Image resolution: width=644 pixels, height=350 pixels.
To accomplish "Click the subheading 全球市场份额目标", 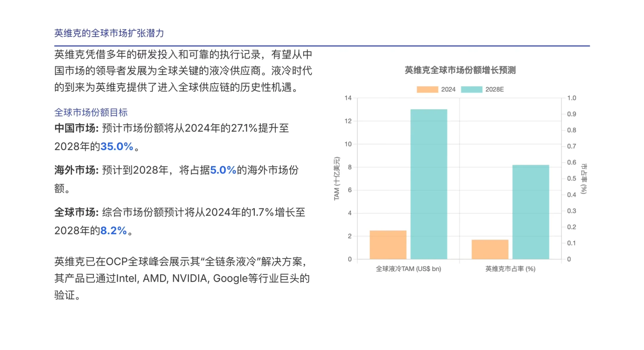I will click(91, 112).
